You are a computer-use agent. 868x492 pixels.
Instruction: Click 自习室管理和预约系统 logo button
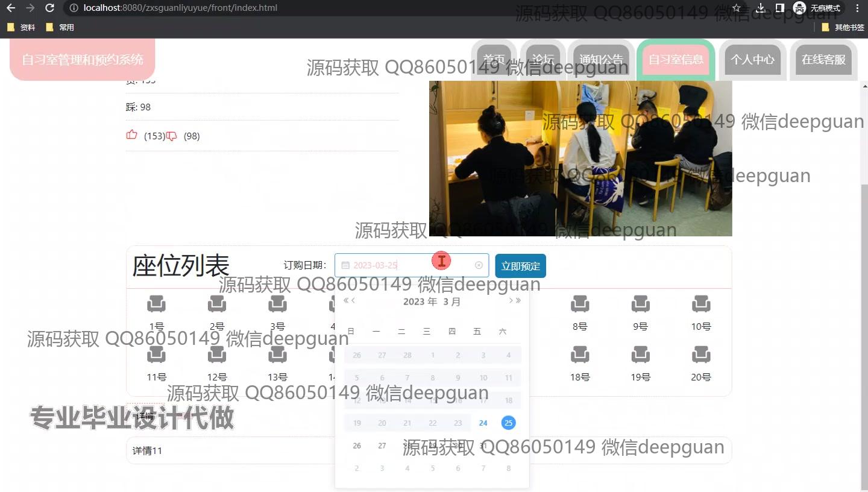(x=83, y=60)
